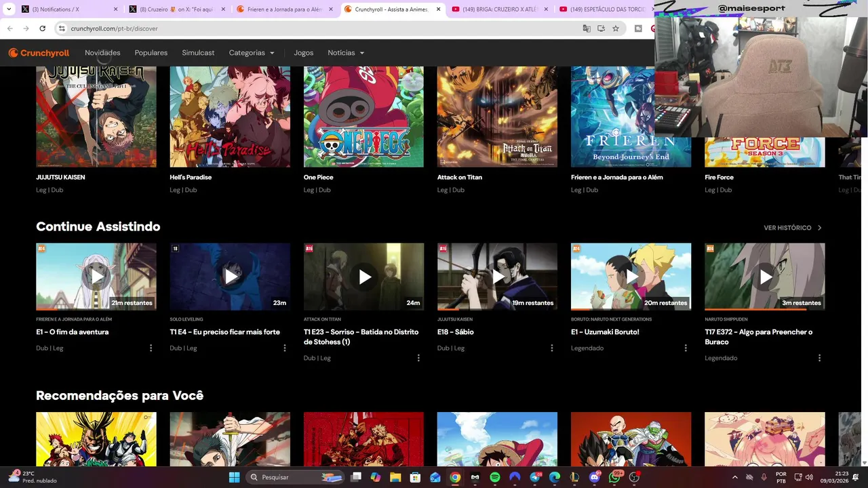Image resolution: width=868 pixels, height=488 pixels.
Task: Open the VER HISTÓRICO link
Action: pos(793,228)
